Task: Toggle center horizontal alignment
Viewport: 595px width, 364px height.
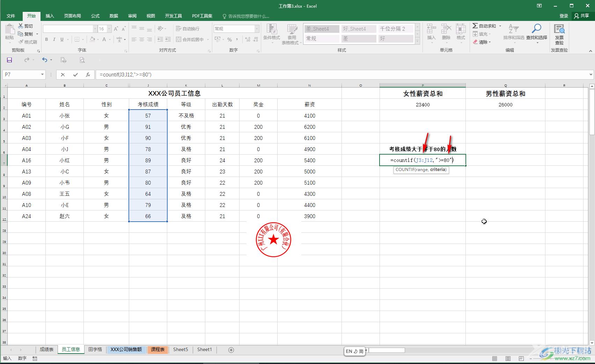Action: click(142, 39)
